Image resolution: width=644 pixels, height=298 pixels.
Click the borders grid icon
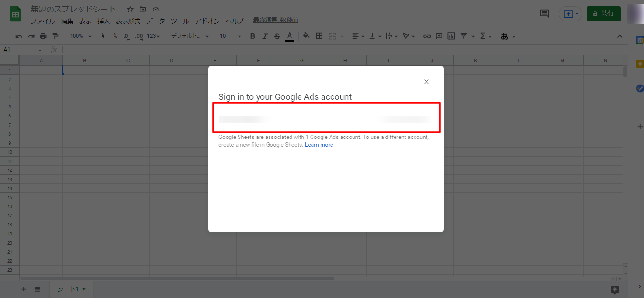tap(319, 36)
